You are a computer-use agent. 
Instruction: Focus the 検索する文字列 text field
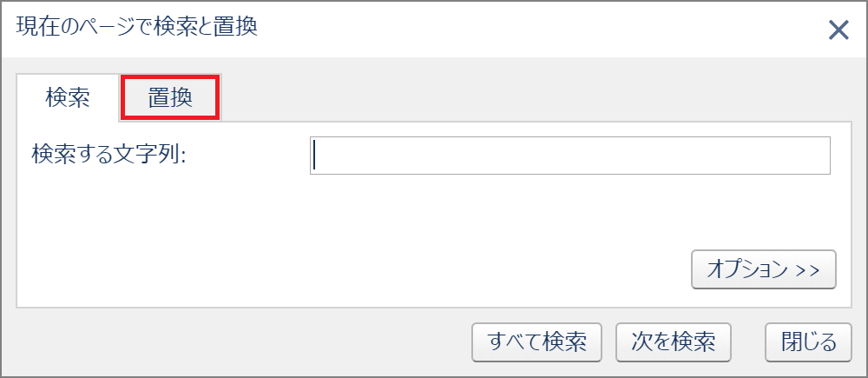click(x=569, y=156)
